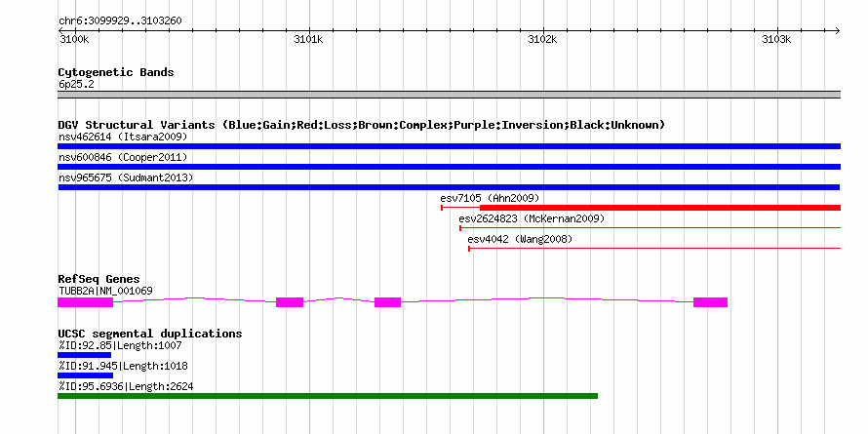The image size is (868, 434).
Task: Click the 3103k ruler tick label
Action: pos(777,39)
